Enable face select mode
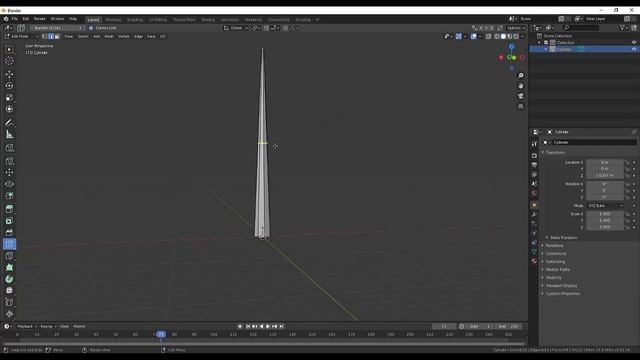This screenshot has height=360, width=640. tap(57, 36)
